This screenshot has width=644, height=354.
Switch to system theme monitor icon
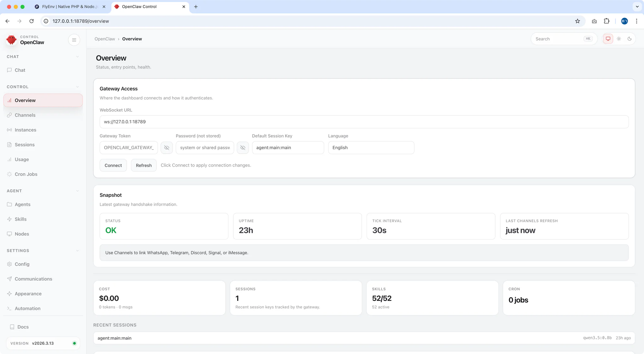tap(608, 39)
